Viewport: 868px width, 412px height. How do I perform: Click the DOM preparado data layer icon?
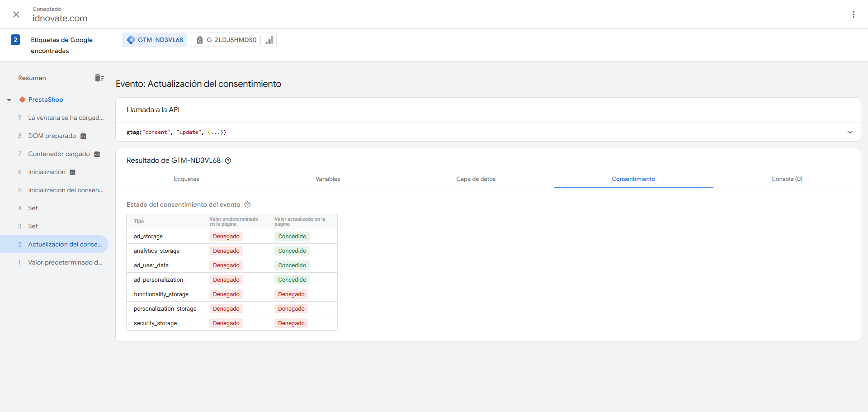point(83,136)
